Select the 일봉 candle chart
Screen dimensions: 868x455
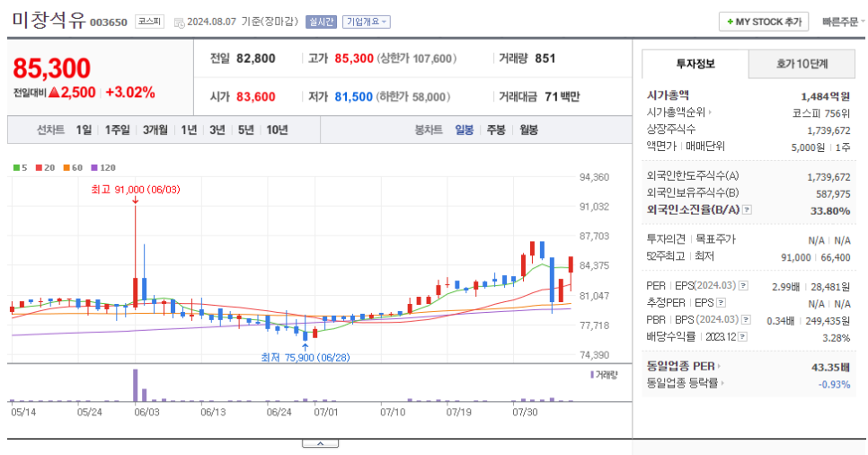pyautogui.click(x=464, y=129)
